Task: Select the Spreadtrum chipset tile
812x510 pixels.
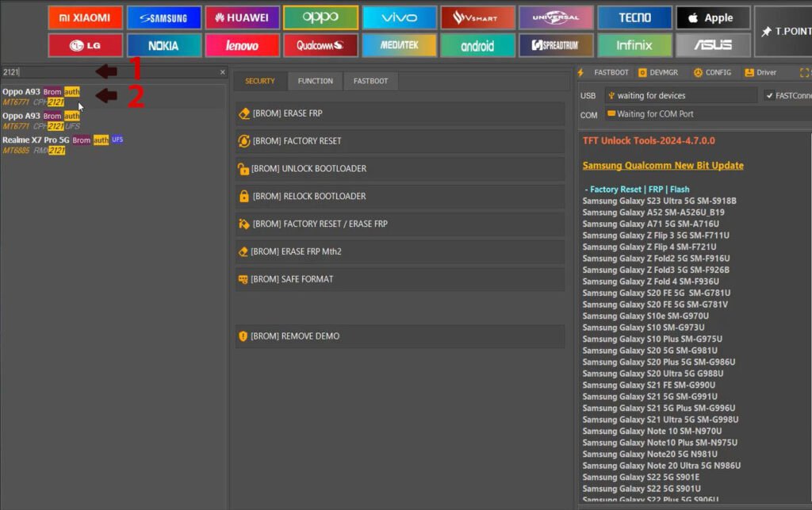Action: click(x=556, y=45)
